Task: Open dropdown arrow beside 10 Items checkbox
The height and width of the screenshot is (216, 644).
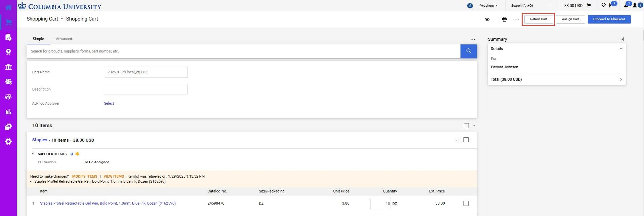Action: tap(474, 125)
